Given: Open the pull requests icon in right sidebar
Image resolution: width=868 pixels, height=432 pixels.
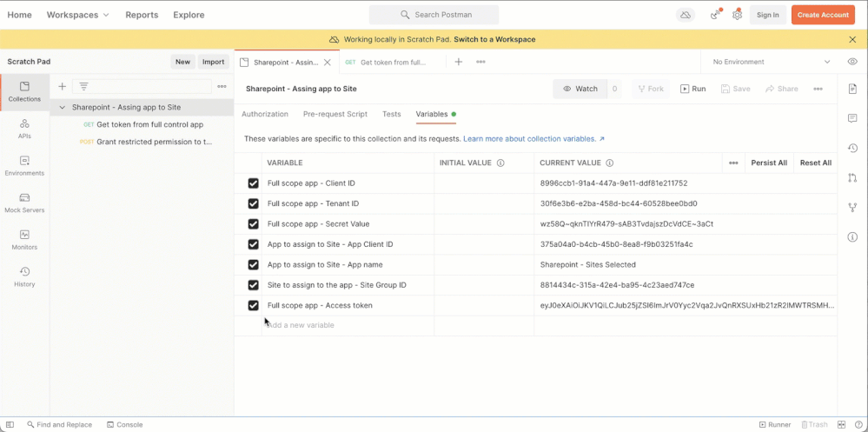Looking at the screenshot, I should pyautogui.click(x=852, y=178).
